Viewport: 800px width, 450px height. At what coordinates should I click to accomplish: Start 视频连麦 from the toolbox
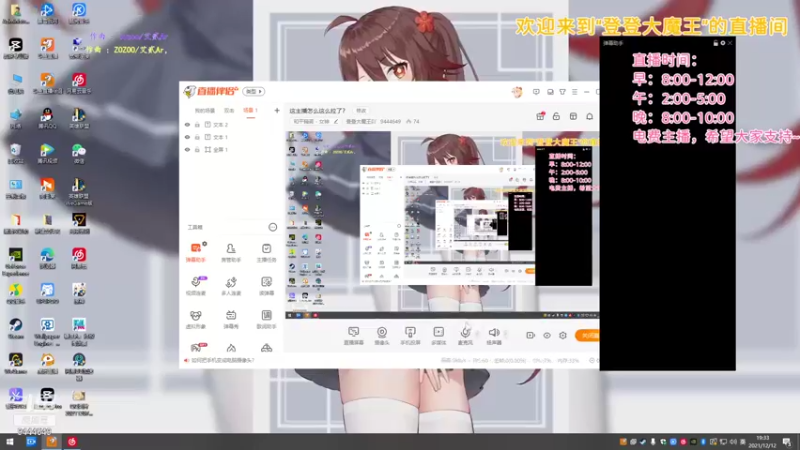tap(195, 286)
